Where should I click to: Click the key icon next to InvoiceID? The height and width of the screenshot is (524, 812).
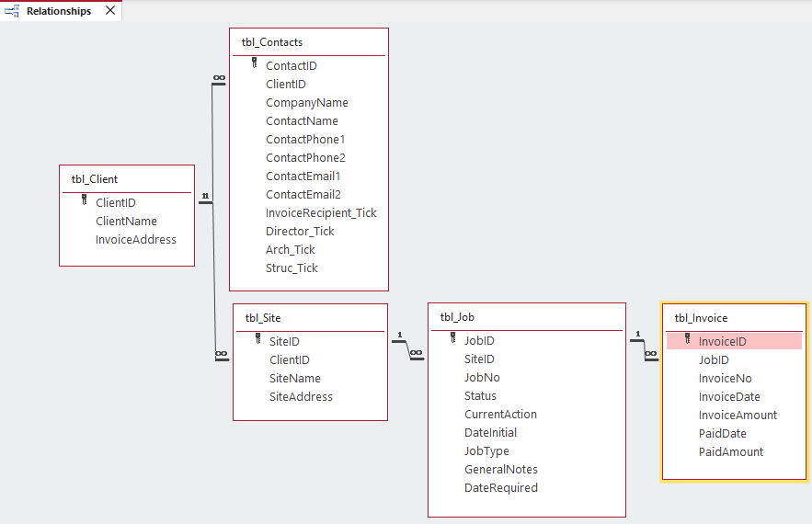[687, 340]
